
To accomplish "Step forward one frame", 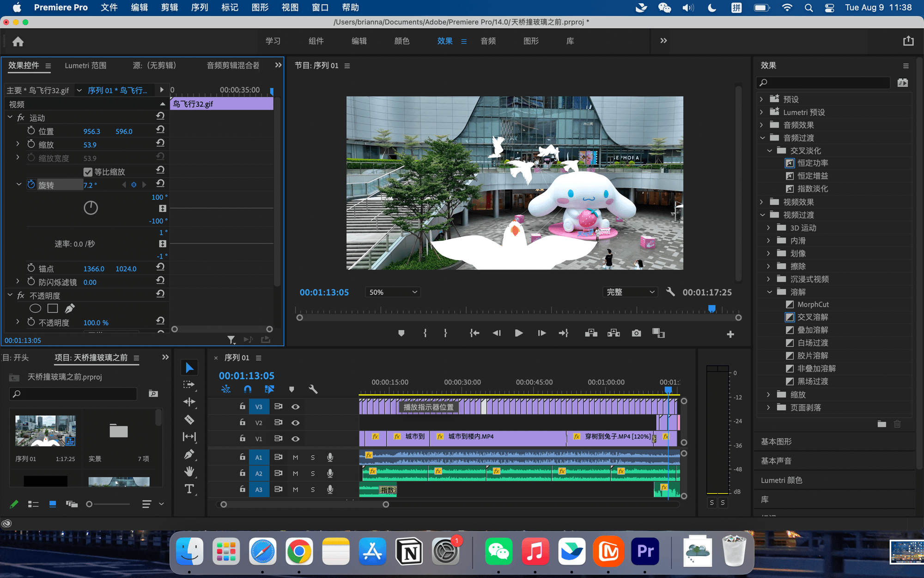I will [541, 333].
